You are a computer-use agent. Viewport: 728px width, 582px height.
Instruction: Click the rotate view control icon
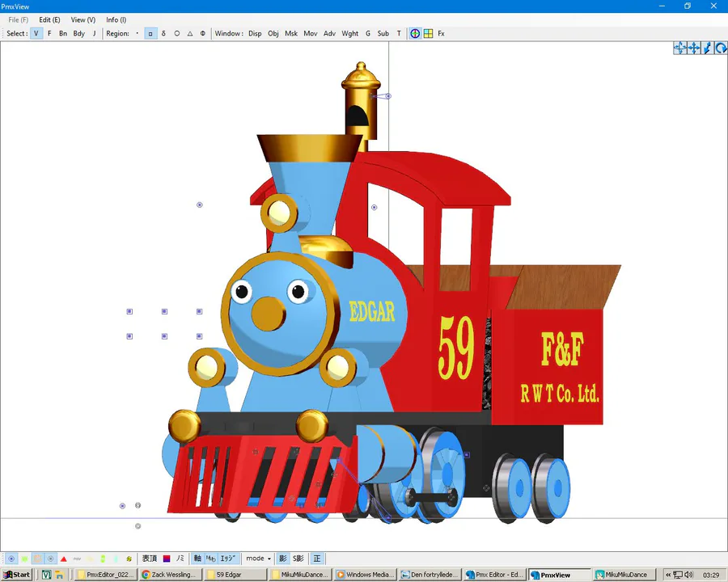click(721, 48)
